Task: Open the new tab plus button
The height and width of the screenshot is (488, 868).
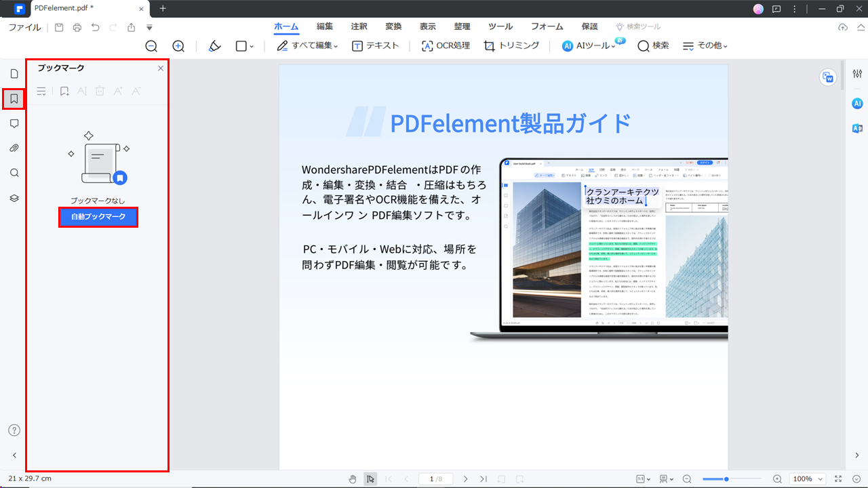Action: [x=163, y=9]
